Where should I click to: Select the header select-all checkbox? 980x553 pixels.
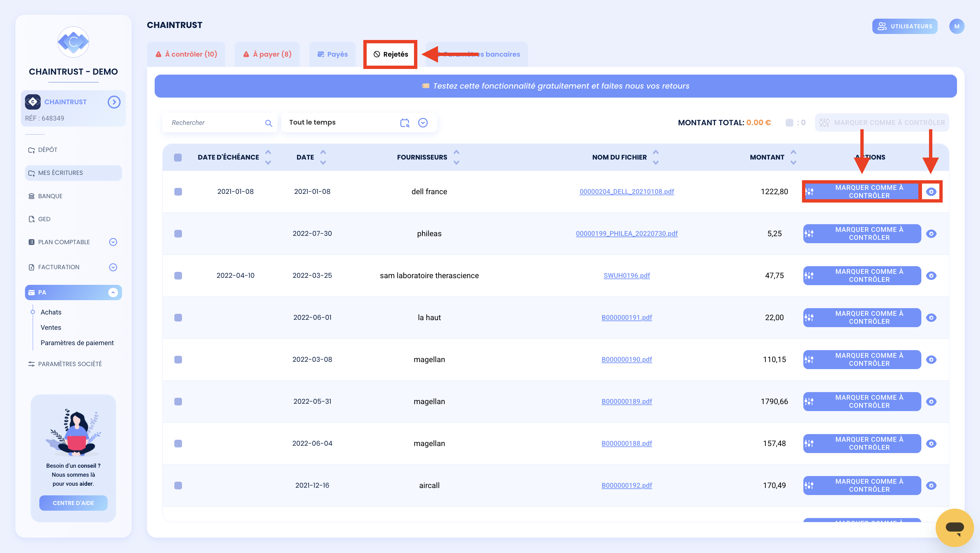[178, 158]
